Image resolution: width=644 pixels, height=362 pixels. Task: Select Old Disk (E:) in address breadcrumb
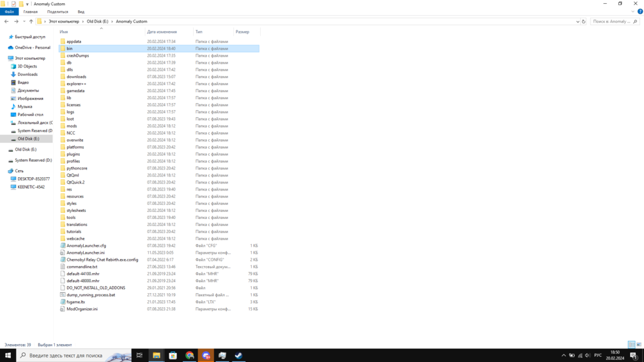point(97,21)
